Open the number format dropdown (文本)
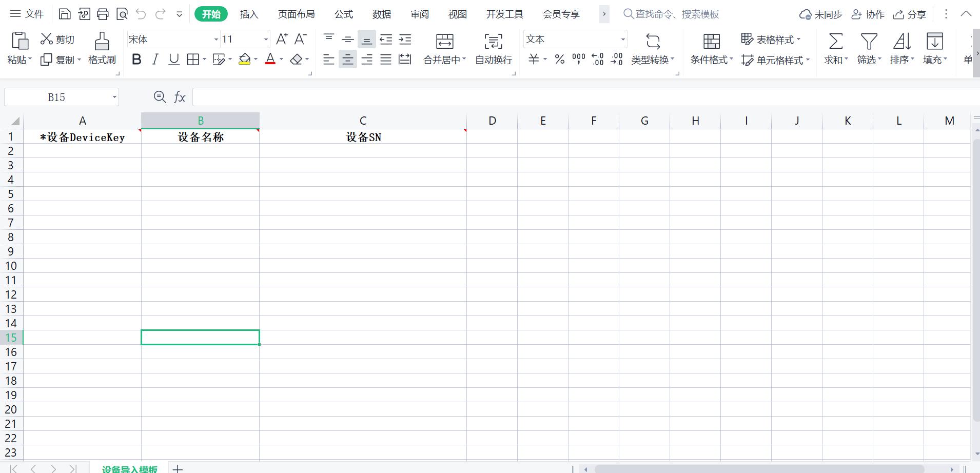The width and height of the screenshot is (980, 473). click(x=623, y=40)
